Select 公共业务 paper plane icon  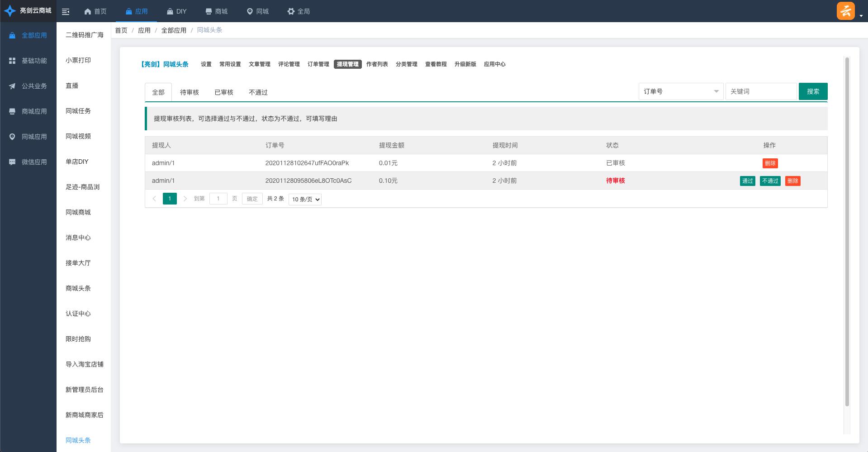(12, 86)
